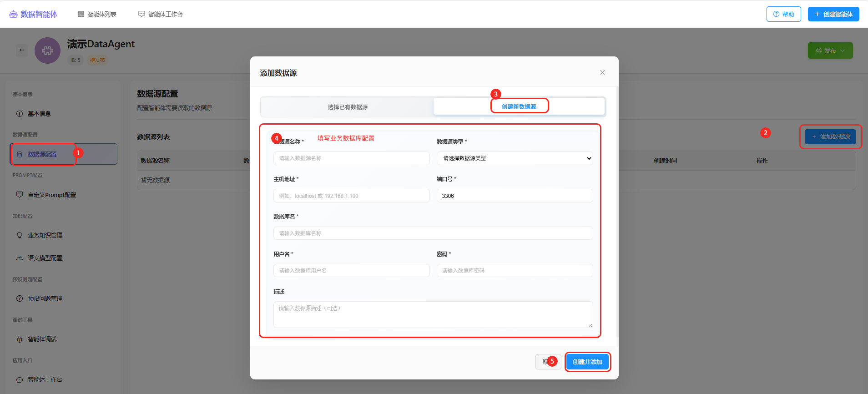Open 智能体工作台 in the top navigation

tap(160, 14)
